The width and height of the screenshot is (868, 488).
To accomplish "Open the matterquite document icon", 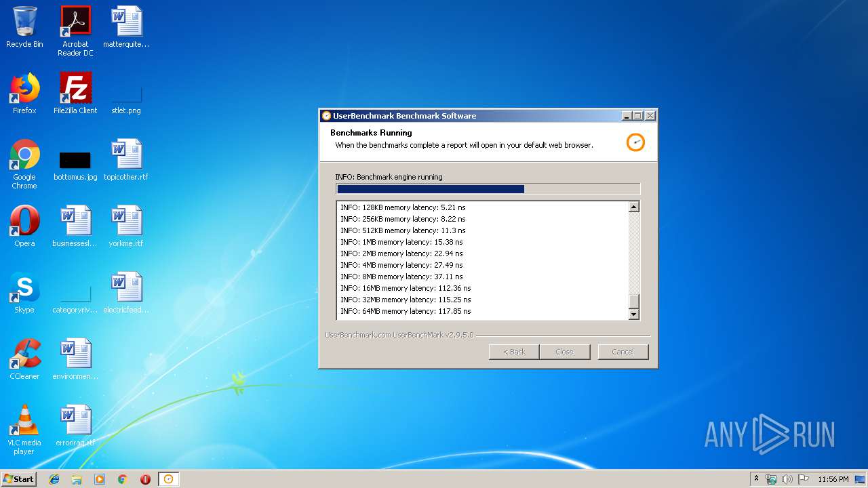I will tap(126, 27).
